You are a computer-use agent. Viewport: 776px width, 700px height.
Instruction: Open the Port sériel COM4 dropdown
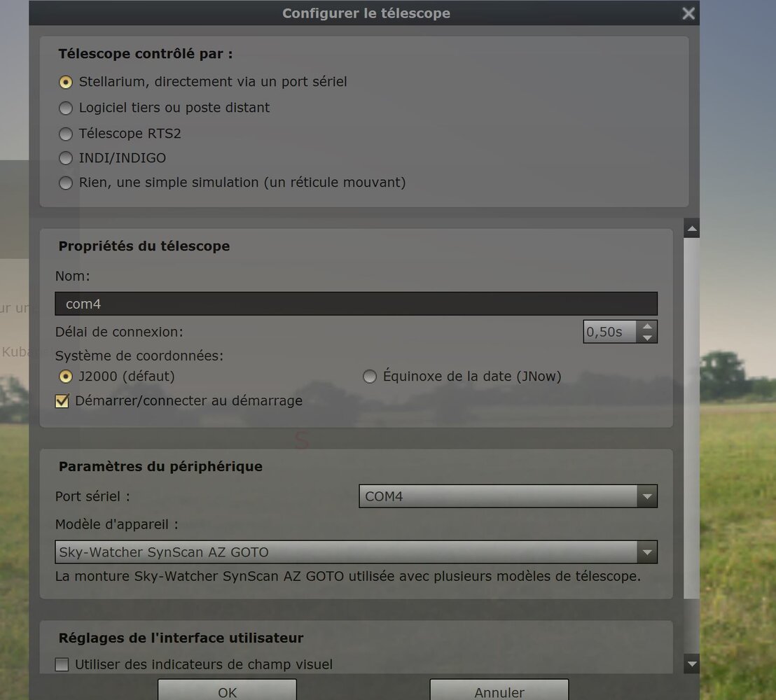pyautogui.click(x=508, y=496)
